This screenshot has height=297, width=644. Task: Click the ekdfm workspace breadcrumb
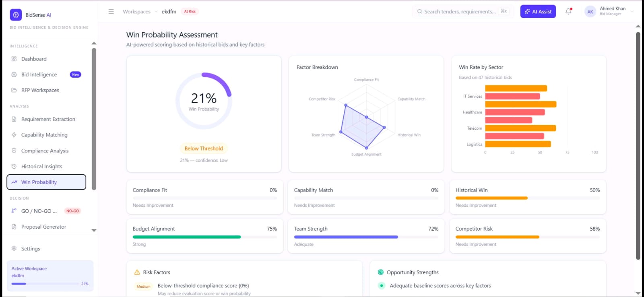(169, 12)
